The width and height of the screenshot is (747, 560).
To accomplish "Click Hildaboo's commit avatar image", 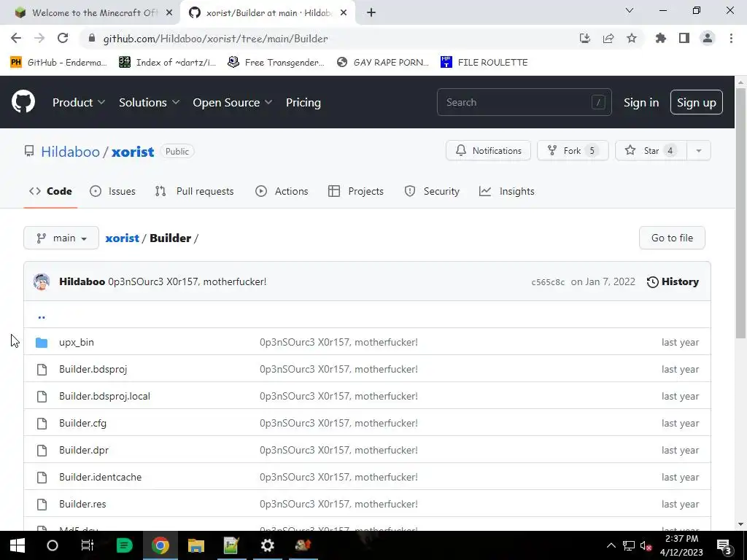I will [42, 281].
